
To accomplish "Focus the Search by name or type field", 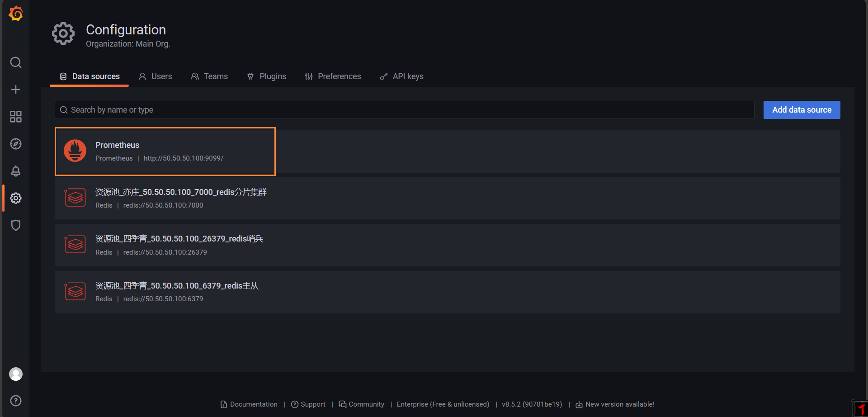I will [404, 110].
